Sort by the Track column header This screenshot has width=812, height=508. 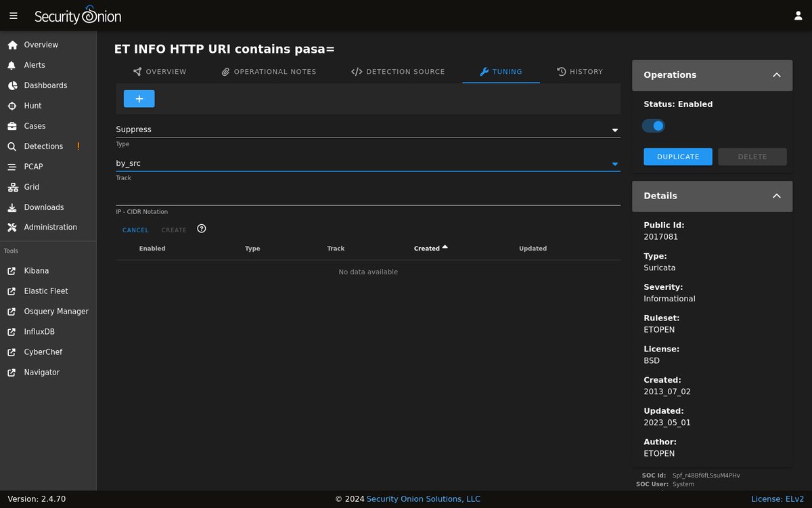click(x=336, y=249)
